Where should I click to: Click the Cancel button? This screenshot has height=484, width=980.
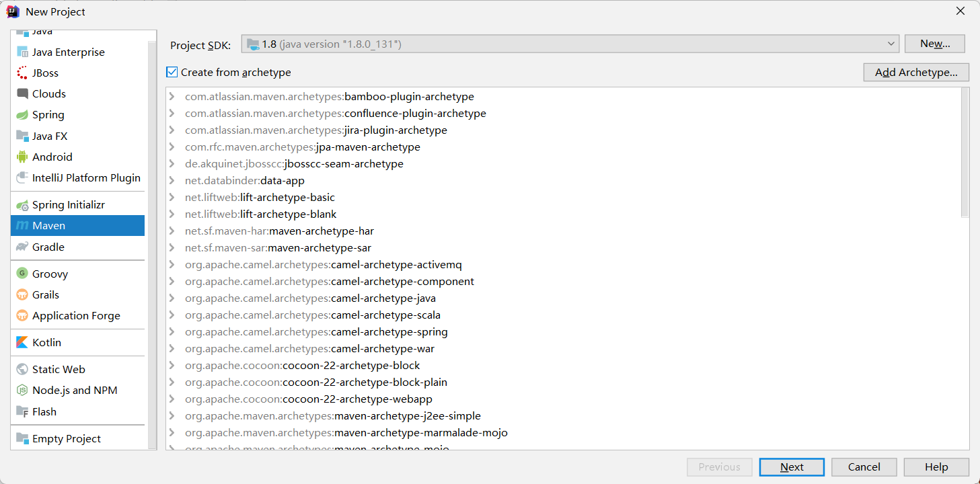coord(864,467)
